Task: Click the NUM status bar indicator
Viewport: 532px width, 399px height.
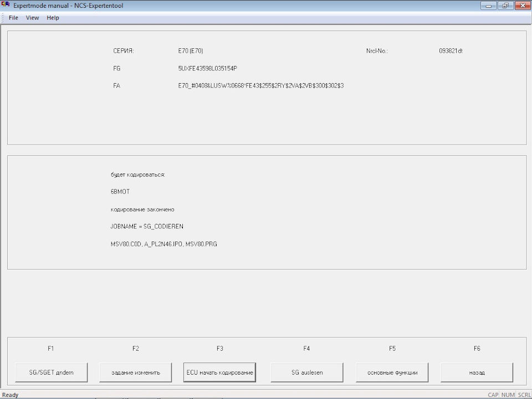Action: (508, 395)
